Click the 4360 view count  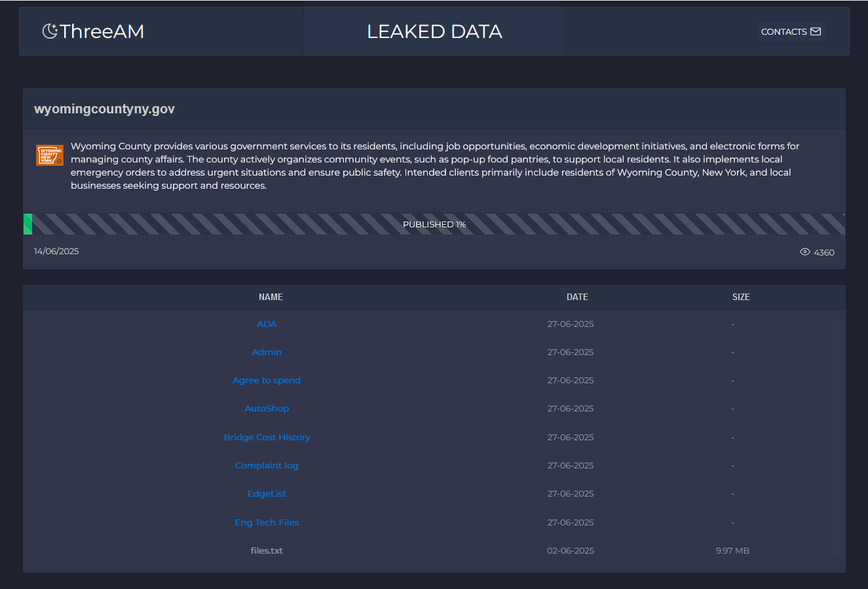pyautogui.click(x=824, y=252)
